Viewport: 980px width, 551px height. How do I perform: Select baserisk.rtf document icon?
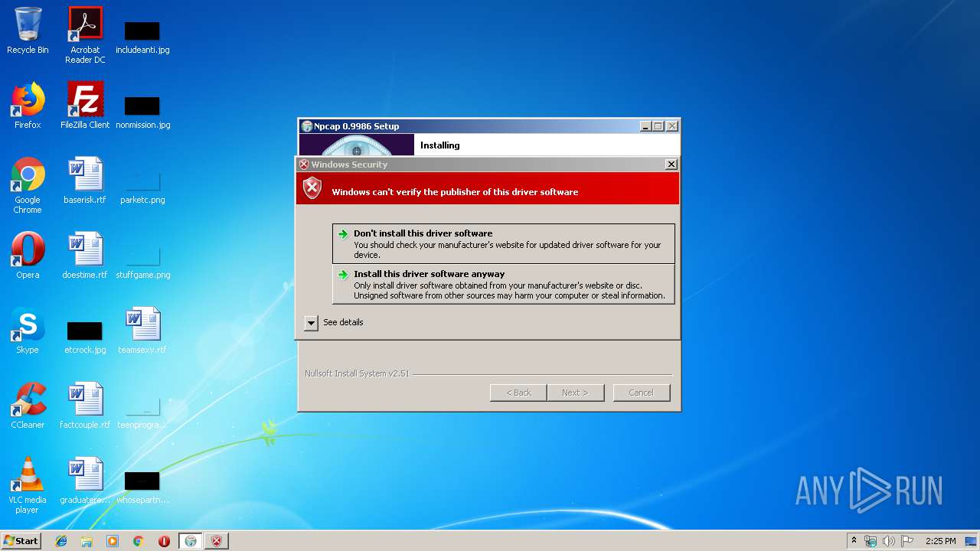point(85,181)
